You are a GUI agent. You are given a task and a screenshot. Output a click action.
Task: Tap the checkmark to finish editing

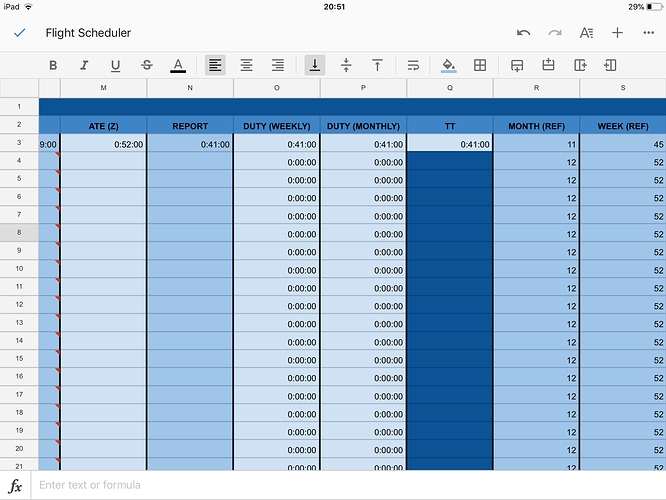20,33
